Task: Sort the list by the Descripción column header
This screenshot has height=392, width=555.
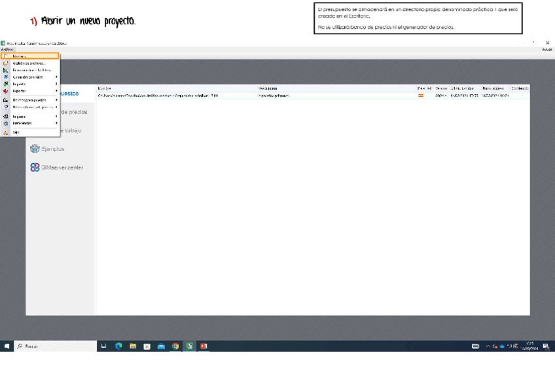Action: click(x=268, y=88)
